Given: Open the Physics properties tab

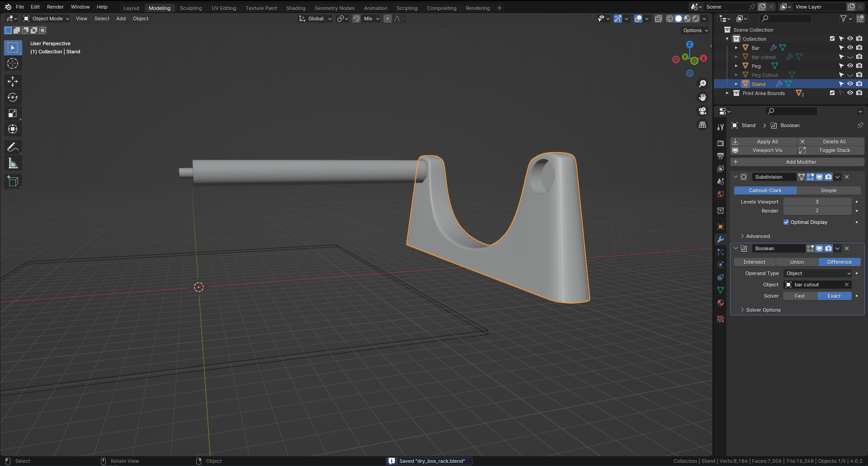Looking at the screenshot, I should point(721,265).
